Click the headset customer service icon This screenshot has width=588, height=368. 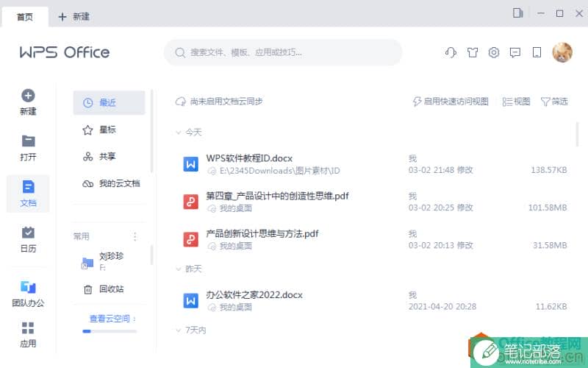click(451, 52)
